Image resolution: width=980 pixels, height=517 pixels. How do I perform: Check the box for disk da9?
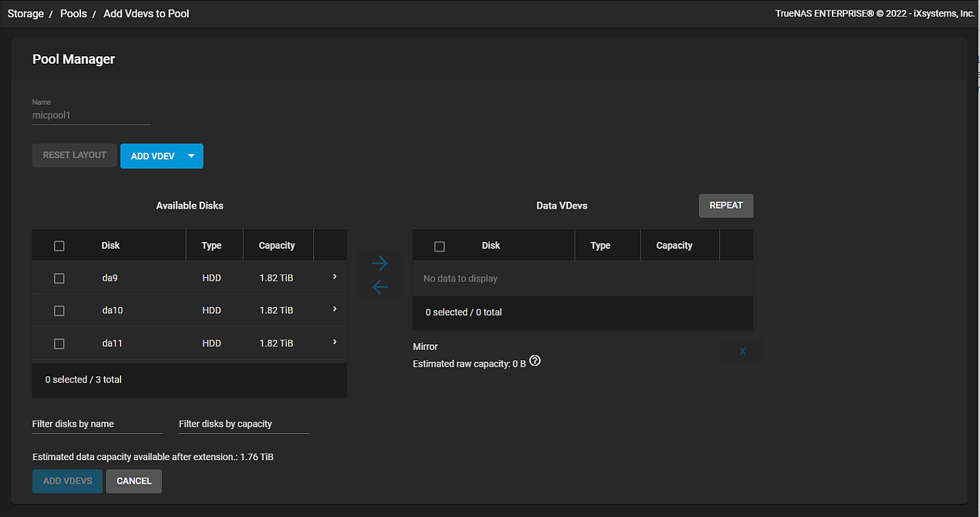(59, 278)
